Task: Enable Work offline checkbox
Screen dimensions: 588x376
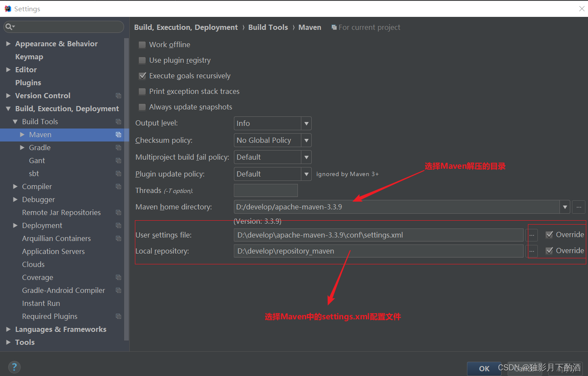Action: click(x=142, y=45)
